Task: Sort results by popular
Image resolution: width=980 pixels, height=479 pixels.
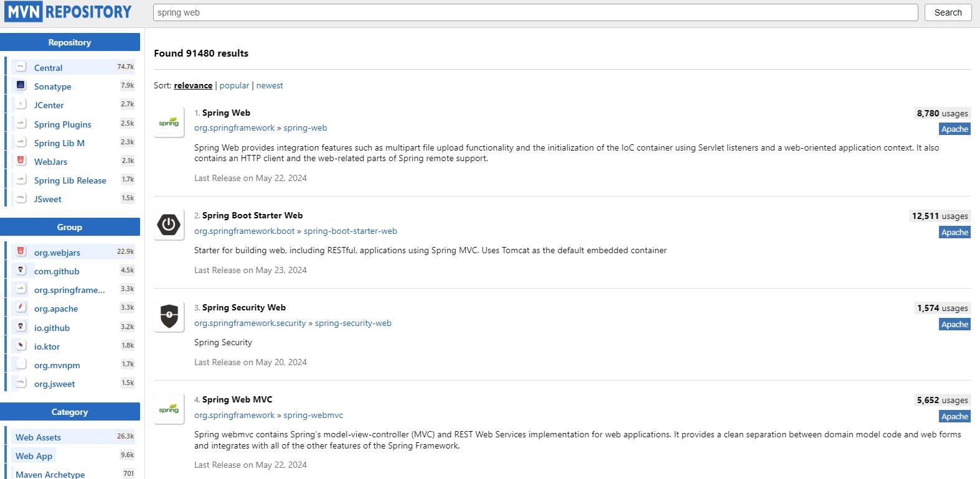Action: (x=234, y=86)
